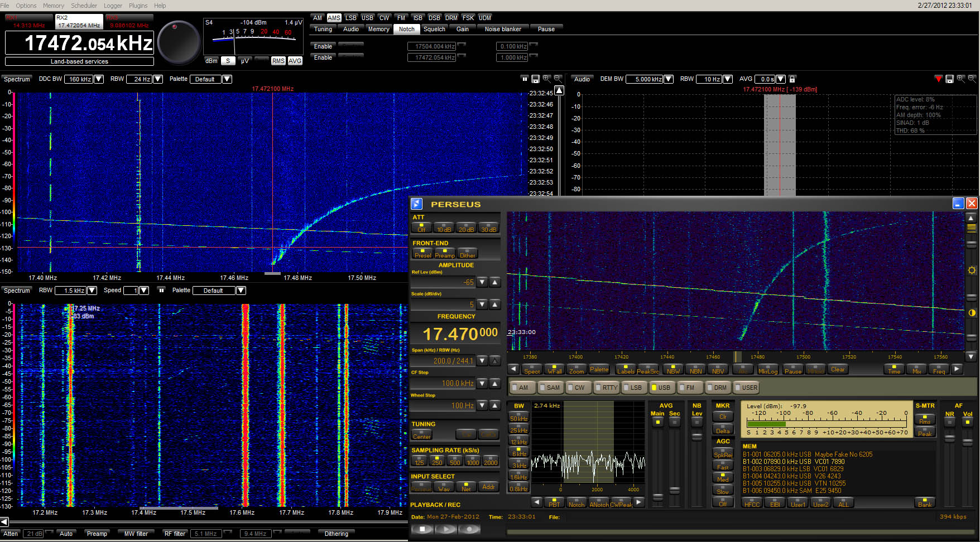Switch to the Squelch tab

pyautogui.click(x=434, y=29)
